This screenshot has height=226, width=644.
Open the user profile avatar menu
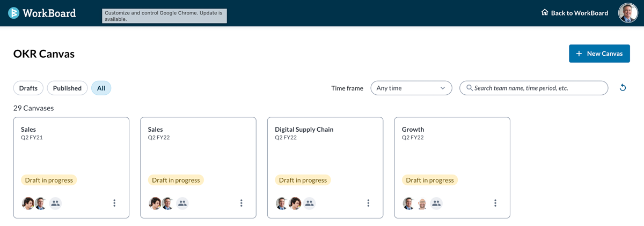(x=628, y=13)
